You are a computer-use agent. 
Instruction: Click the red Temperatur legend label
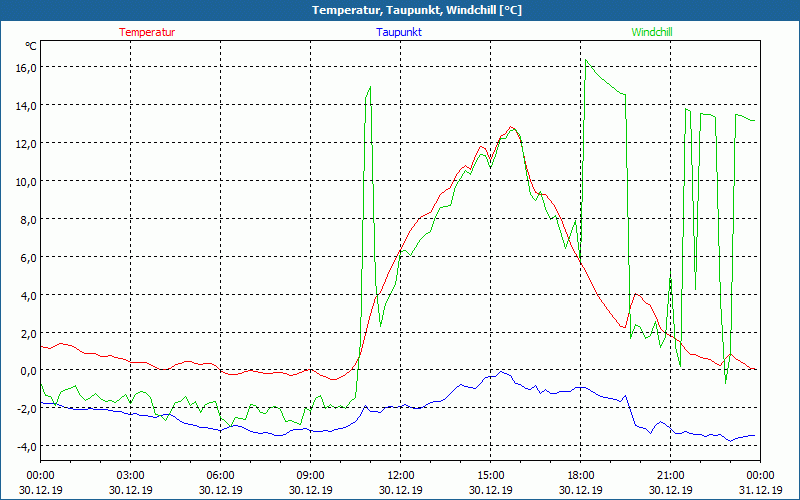tap(147, 32)
